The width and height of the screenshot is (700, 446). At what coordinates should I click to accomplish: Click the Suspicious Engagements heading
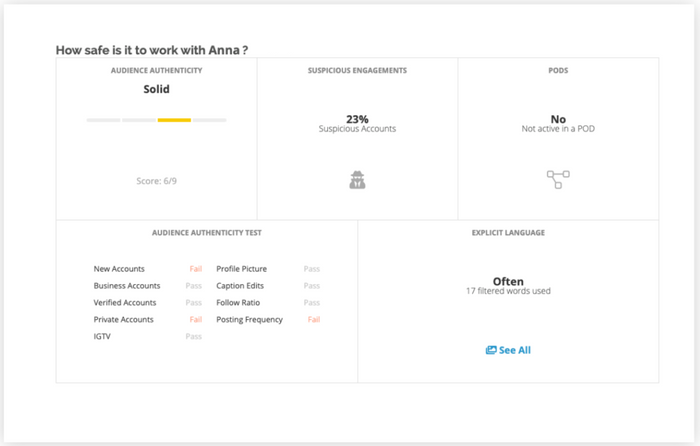pos(357,71)
